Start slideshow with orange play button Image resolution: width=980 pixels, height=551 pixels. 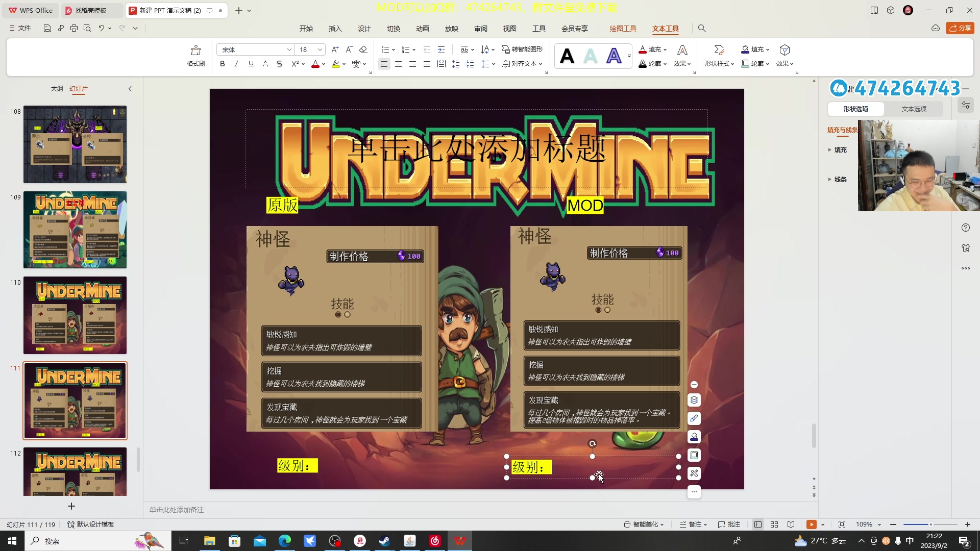coord(811,524)
